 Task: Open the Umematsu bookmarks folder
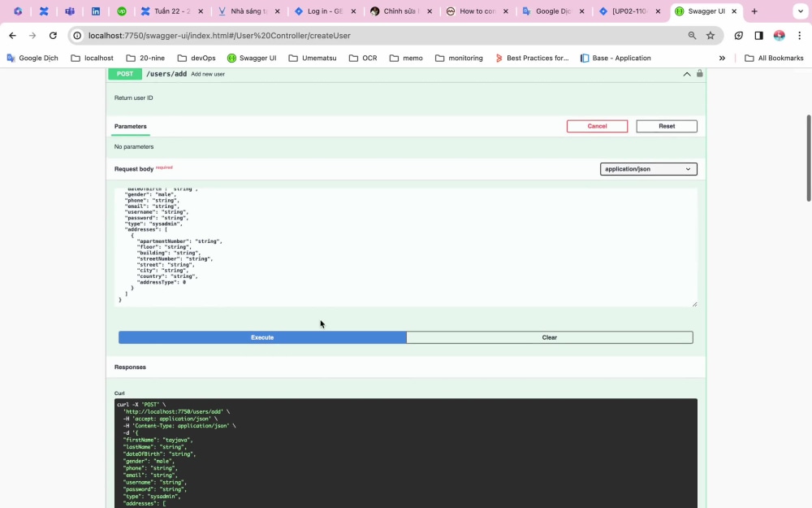pos(313,58)
